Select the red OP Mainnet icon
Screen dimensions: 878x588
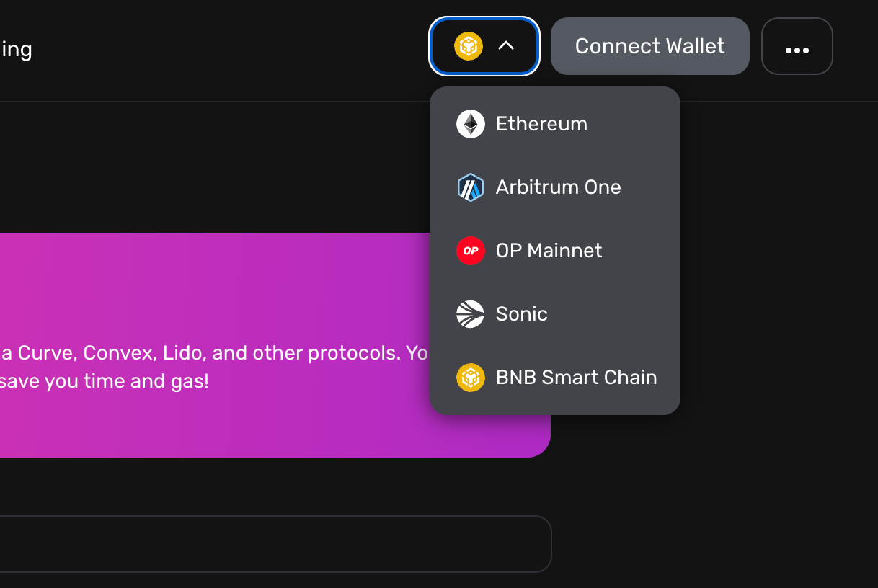coord(470,250)
